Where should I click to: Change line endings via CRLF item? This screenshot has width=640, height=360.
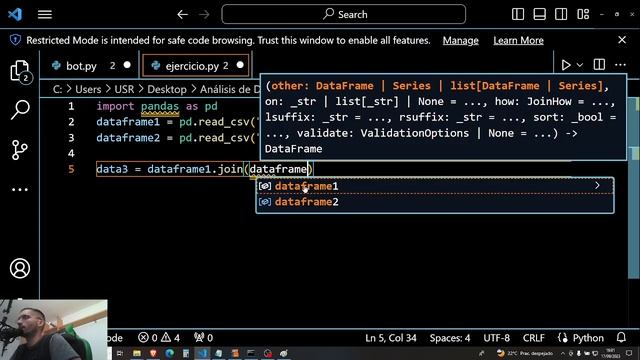[533, 338]
